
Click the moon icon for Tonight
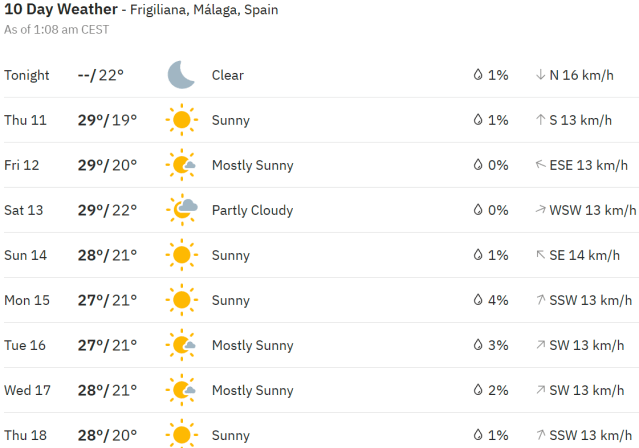[181, 75]
